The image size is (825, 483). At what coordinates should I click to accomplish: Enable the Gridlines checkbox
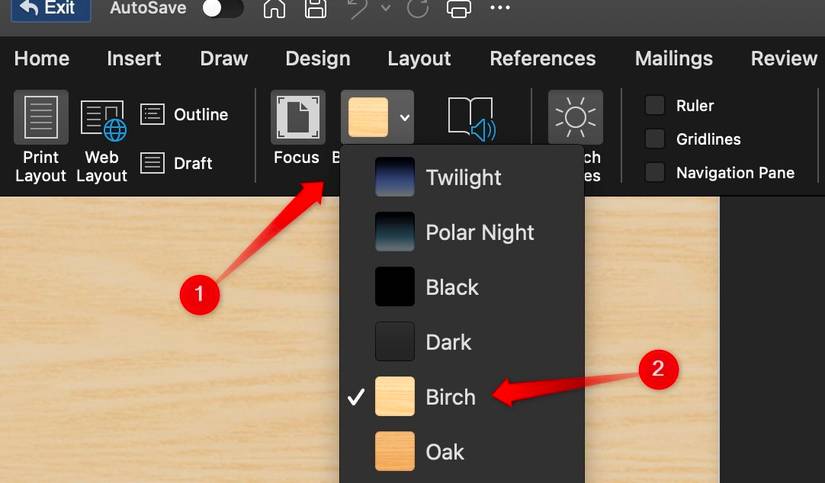[x=655, y=139]
